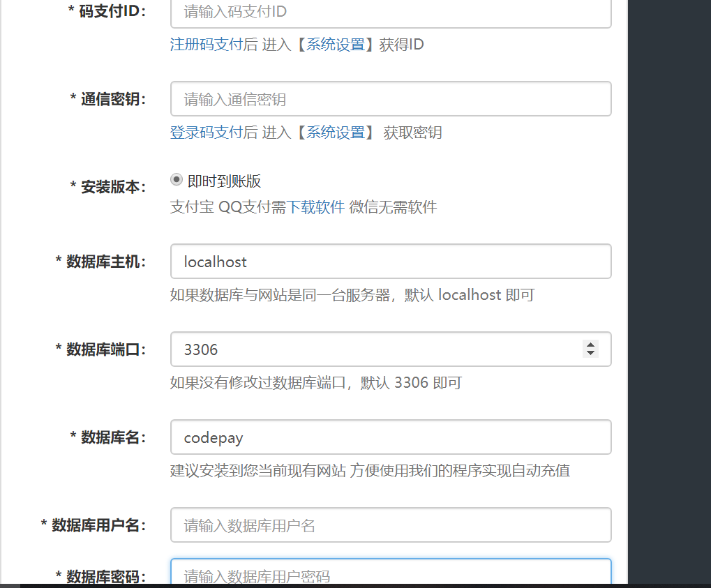Viewport: 711px width, 588px height.
Task: Click the 数据库端口 field showing 3306
Action: [x=377, y=349]
